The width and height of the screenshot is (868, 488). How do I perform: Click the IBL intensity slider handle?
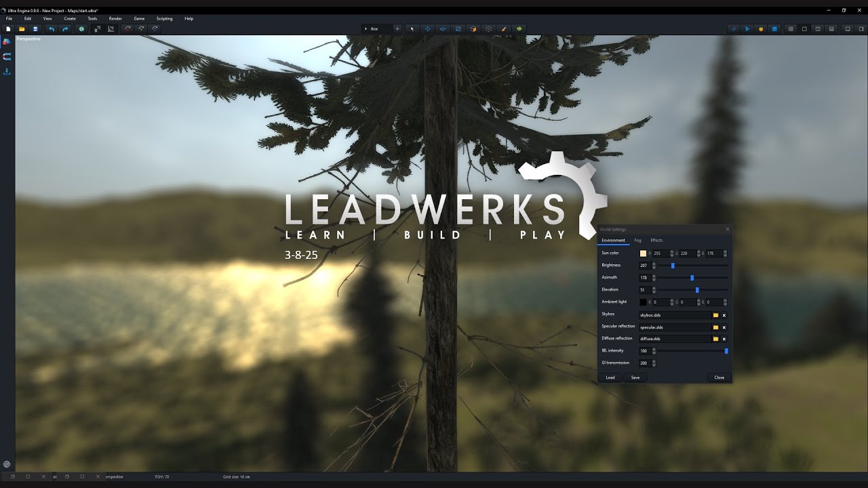click(726, 351)
